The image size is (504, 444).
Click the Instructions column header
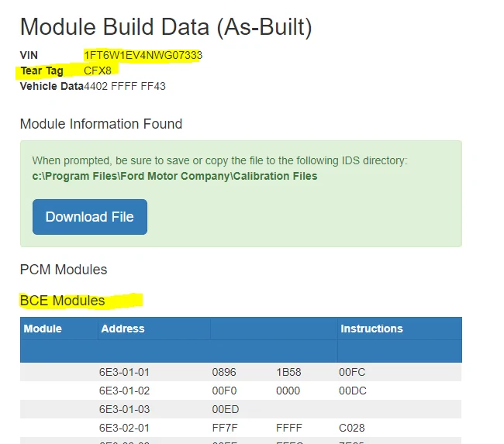[371, 329]
